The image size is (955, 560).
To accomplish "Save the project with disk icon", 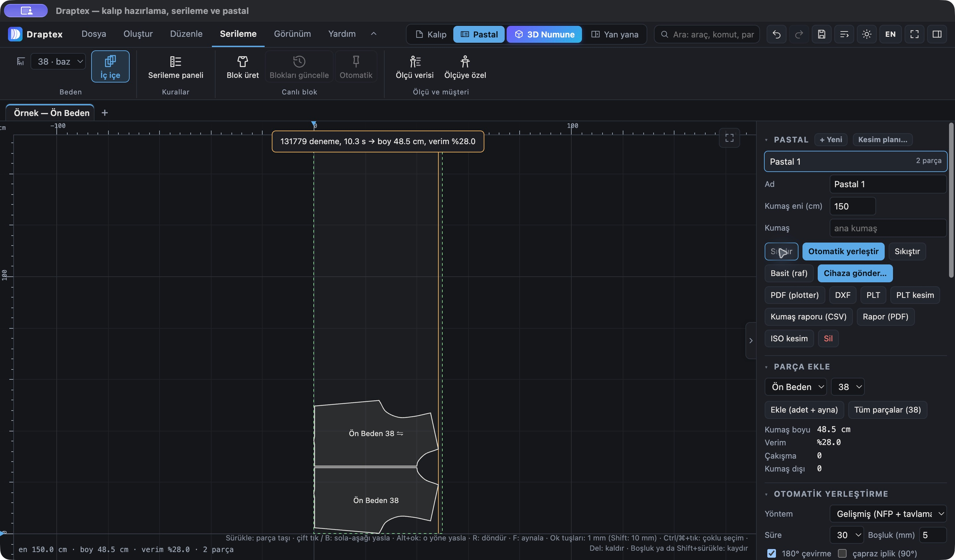I will (822, 34).
